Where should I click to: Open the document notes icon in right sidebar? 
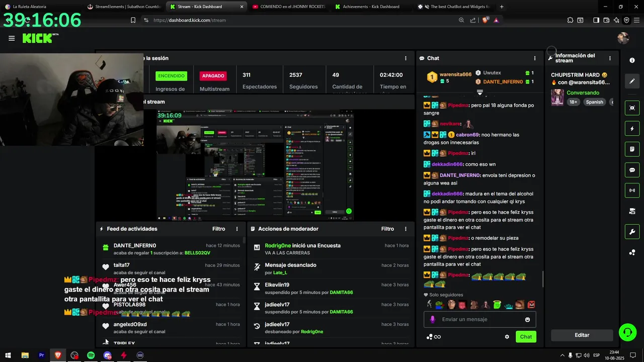[x=632, y=149]
